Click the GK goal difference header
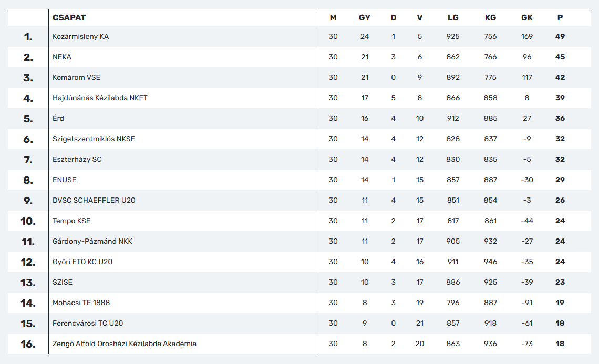This screenshot has width=599, height=364. coord(527,18)
